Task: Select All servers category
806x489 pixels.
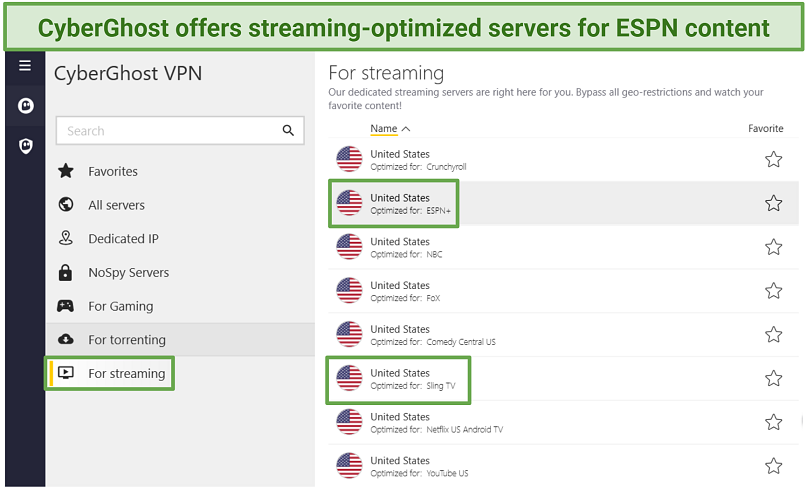Action: pos(180,205)
